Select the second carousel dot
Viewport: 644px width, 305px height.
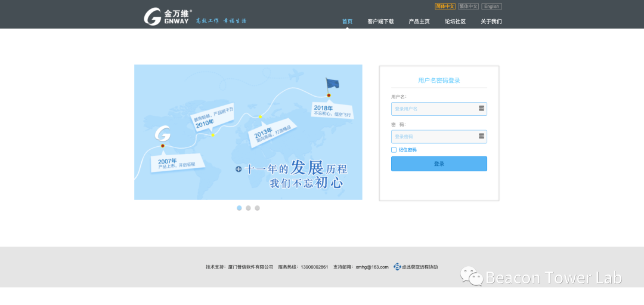(248, 208)
